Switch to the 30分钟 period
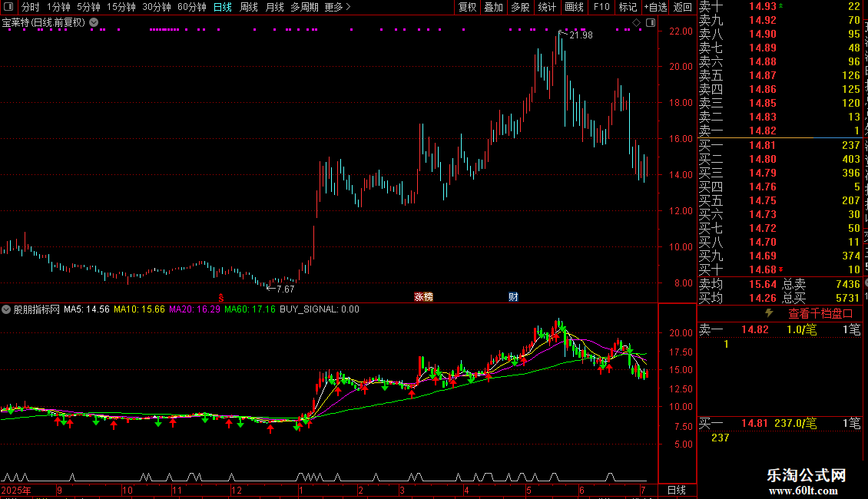The width and height of the screenshot is (868, 499). [157, 7]
